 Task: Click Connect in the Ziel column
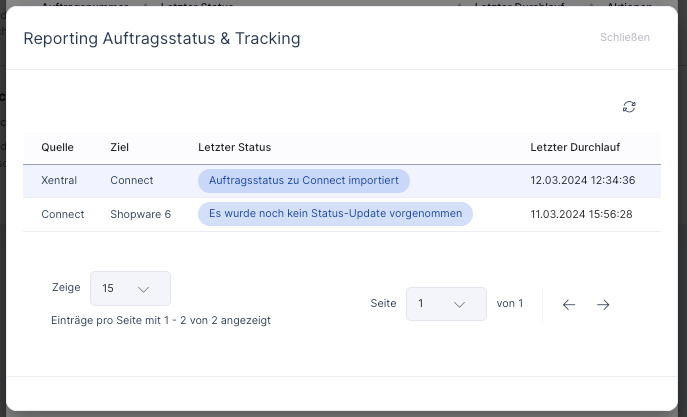point(132,181)
